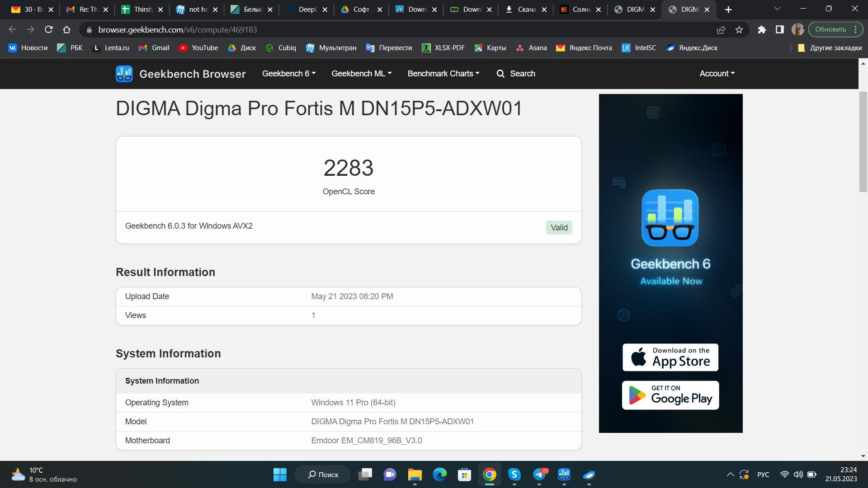Click the Emdoor EM_CM819_96B_V3.0 motherboard value
868x488 pixels.
coord(367,441)
